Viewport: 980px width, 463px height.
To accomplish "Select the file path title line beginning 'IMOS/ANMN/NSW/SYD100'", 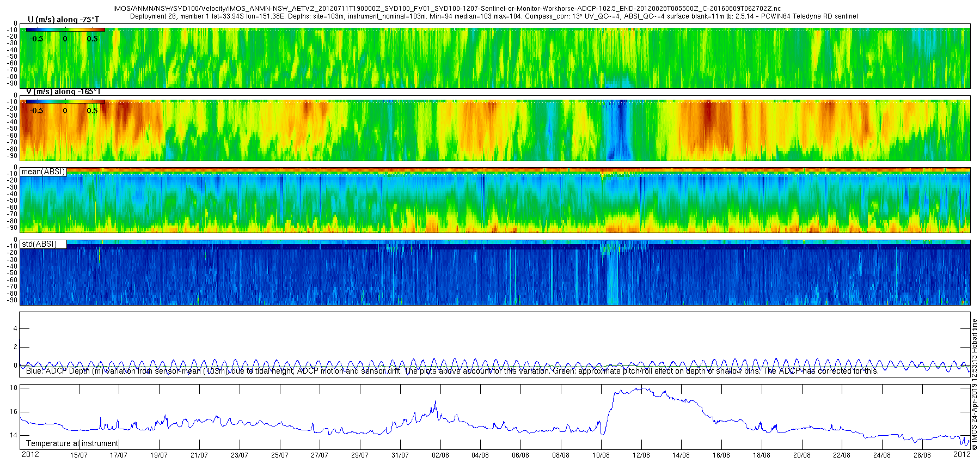I will pos(446,9).
